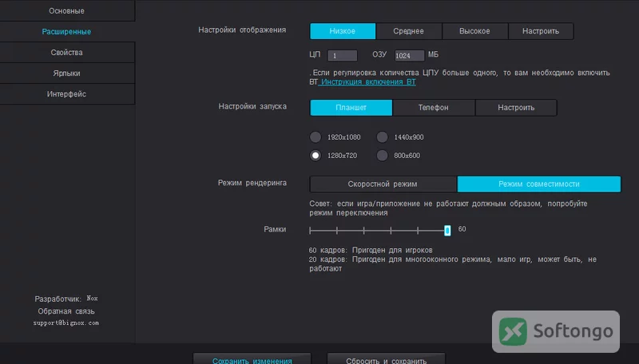Open the Инструкция включения ВТ link
Image resolution: width=639 pixels, height=364 pixels.
click(367, 82)
